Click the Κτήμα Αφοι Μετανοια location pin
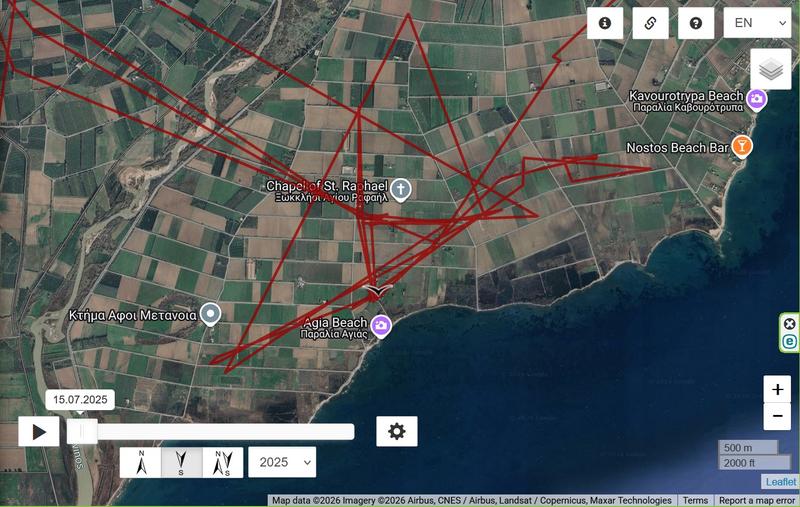 coord(210,314)
